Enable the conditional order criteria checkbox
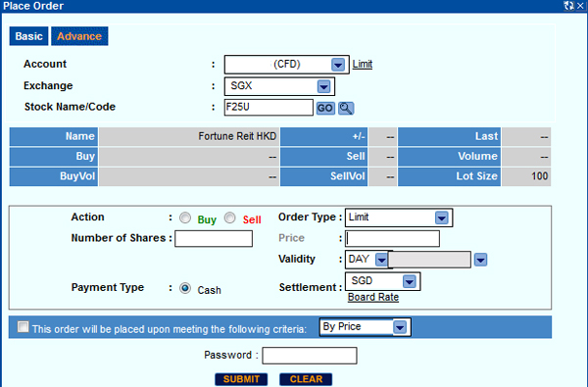The height and width of the screenshot is (387, 588). 23,327
